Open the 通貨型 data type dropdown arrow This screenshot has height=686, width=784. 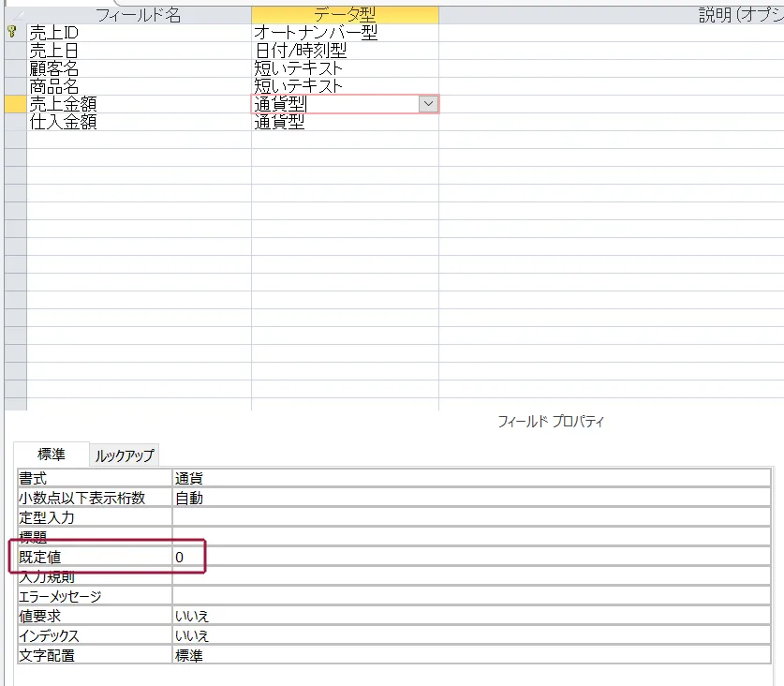[428, 104]
